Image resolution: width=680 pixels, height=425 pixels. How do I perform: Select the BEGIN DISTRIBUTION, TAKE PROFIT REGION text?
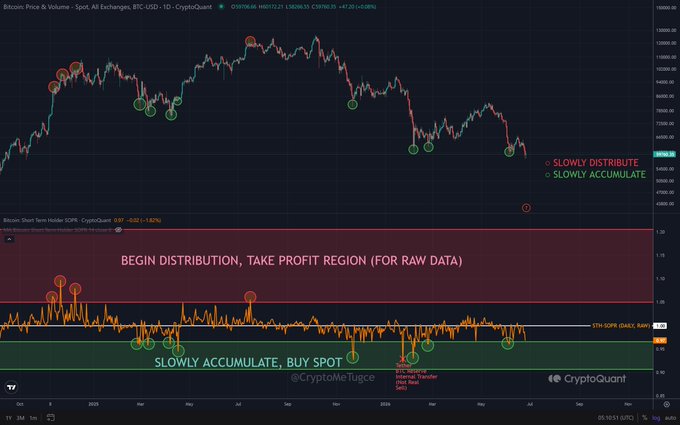coord(291,261)
